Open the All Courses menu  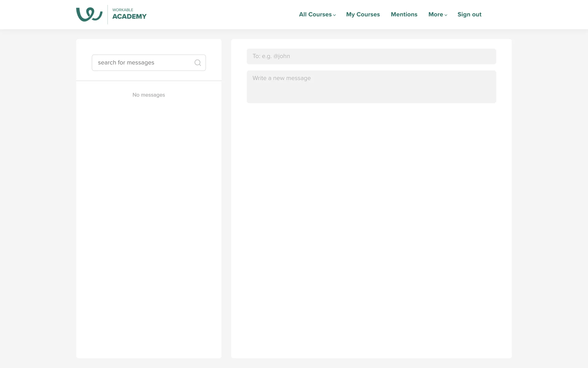point(315,14)
